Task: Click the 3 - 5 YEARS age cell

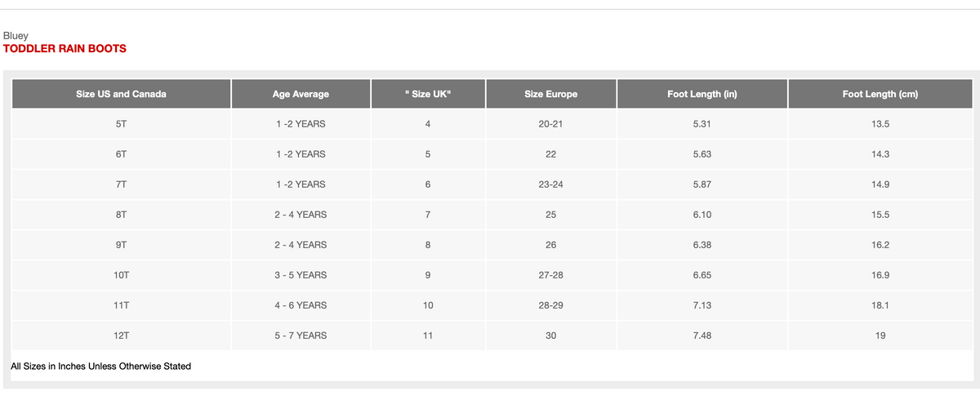Action: [301, 275]
